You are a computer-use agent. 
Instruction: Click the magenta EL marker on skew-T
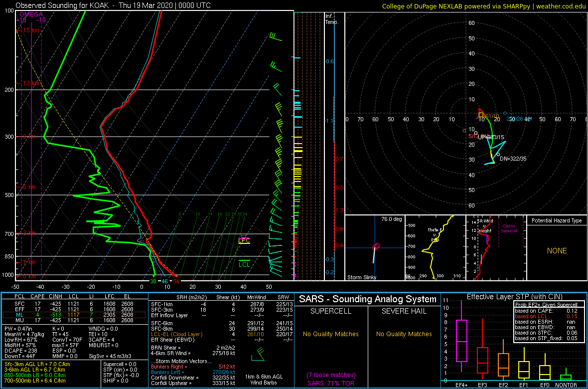(244, 236)
